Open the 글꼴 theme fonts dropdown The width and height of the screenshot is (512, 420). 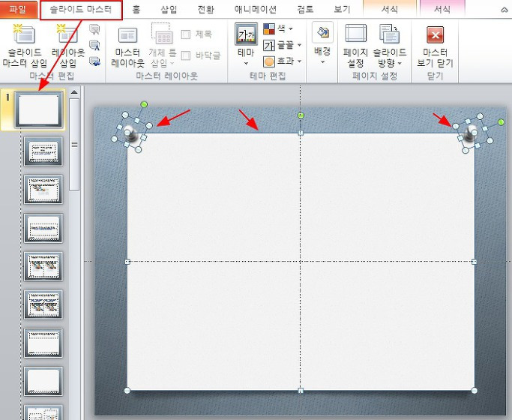282,45
